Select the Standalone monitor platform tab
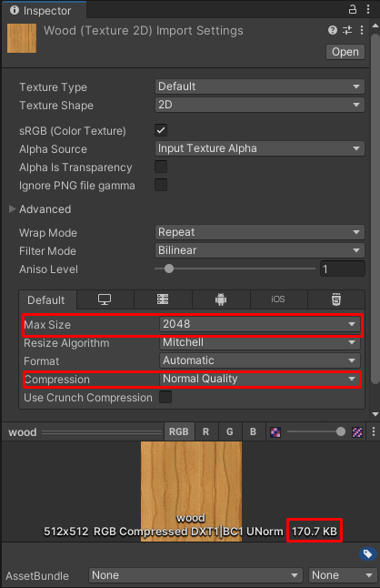This screenshot has height=588, width=380. (x=105, y=299)
